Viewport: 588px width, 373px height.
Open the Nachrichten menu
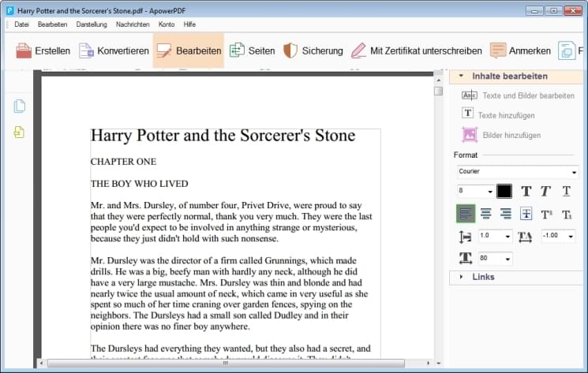tap(133, 24)
